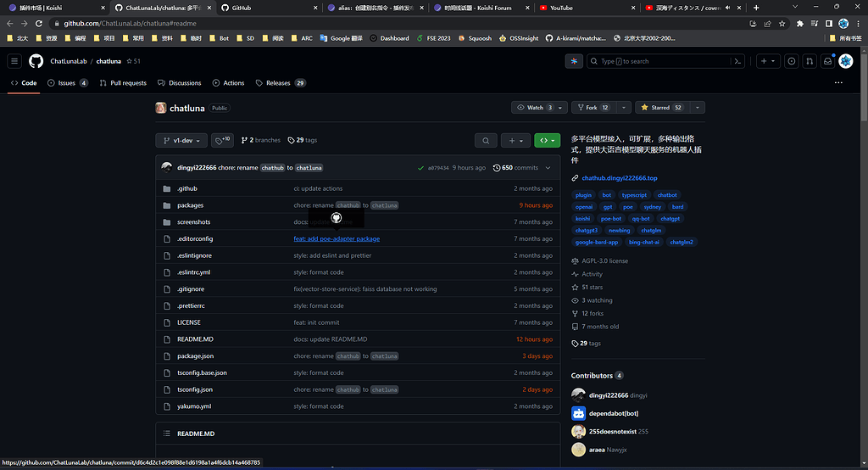Viewport: 868px width, 470px height.
Task: Open the Releases tab
Action: [280, 83]
